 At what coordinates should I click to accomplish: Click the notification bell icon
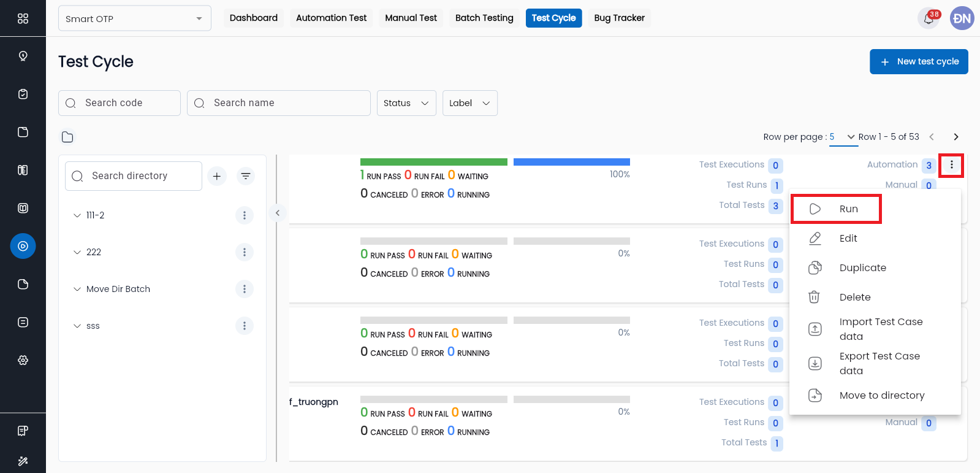pyautogui.click(x=929, y=19)
